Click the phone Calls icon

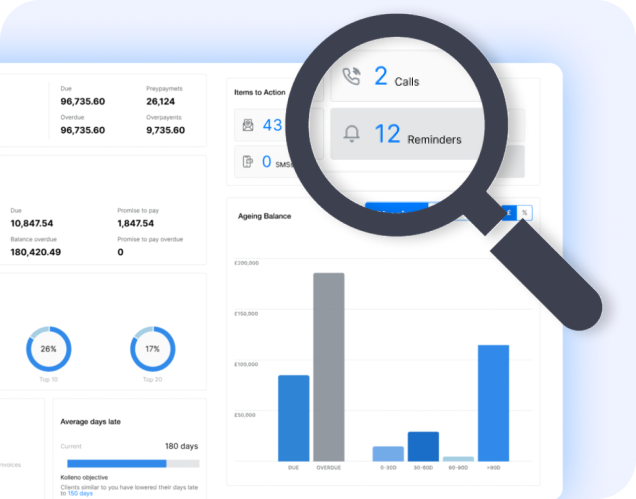point(350,79)
